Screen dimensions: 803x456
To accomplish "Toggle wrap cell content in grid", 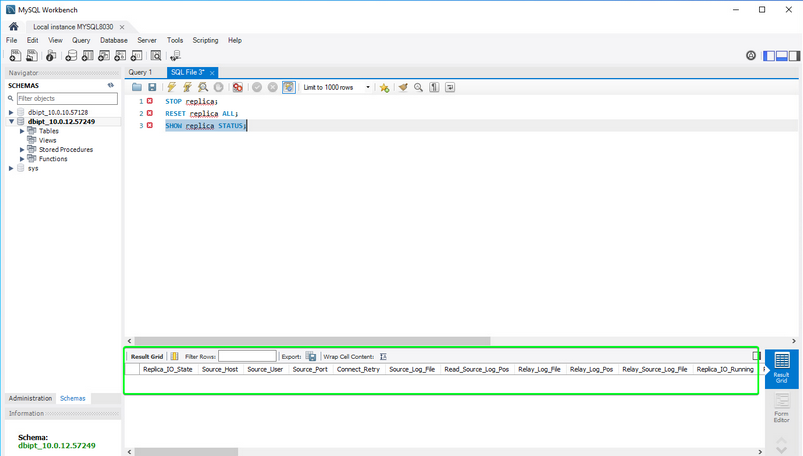I will [x=383, y=356].
